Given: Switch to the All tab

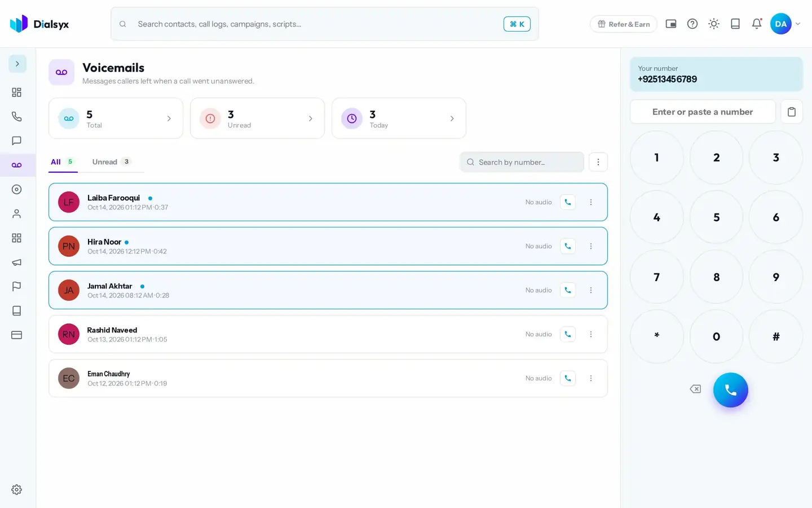Looking at the screenshot, I should (63, 162).
